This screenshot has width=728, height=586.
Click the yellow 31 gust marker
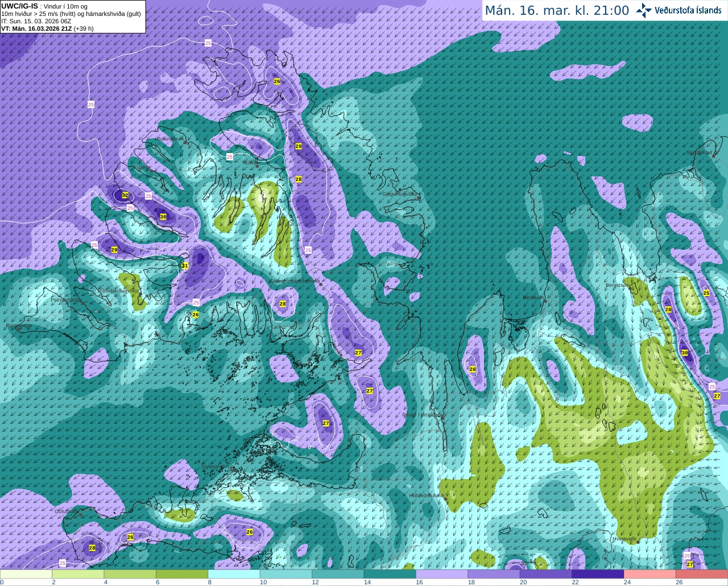185,266
